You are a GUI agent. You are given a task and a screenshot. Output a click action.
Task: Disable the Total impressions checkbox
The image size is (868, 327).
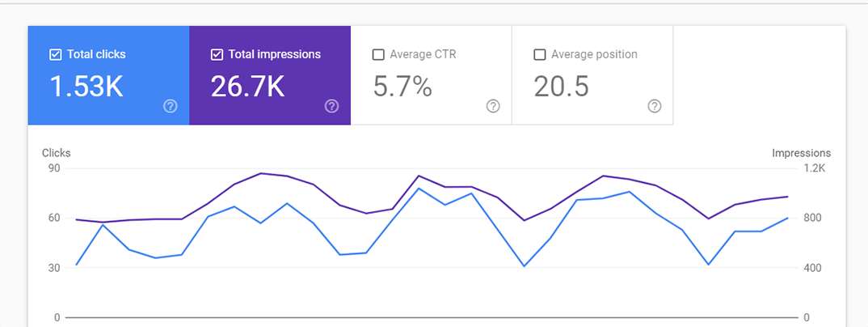(217, 55)
